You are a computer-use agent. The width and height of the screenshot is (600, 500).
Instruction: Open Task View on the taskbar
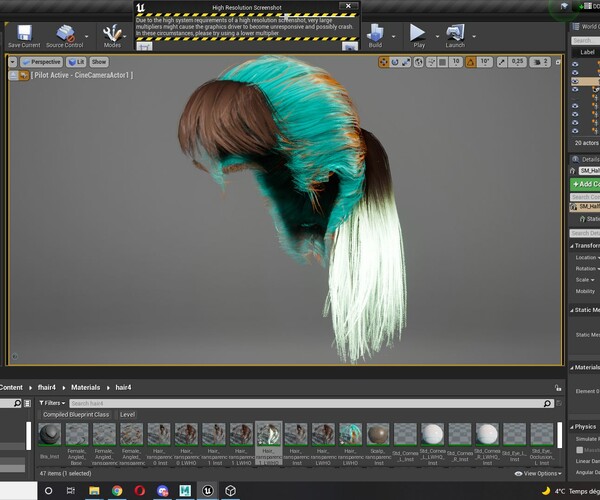coord(71,490)
